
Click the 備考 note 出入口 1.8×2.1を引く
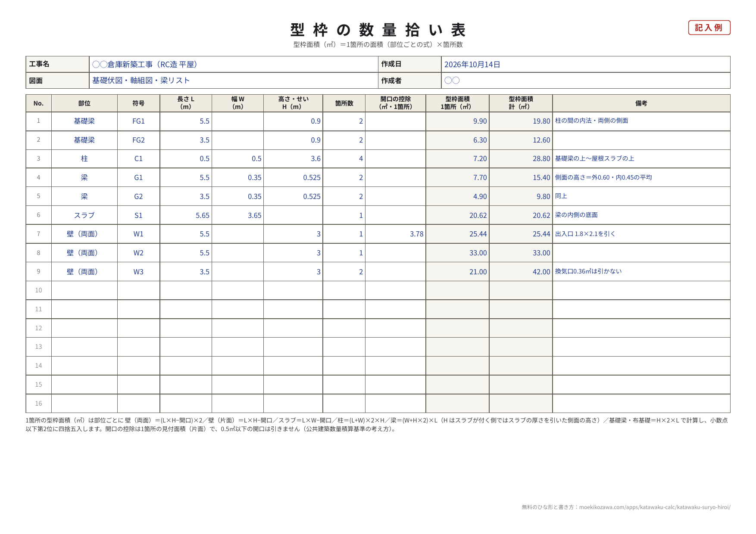(x=585, y=234)
